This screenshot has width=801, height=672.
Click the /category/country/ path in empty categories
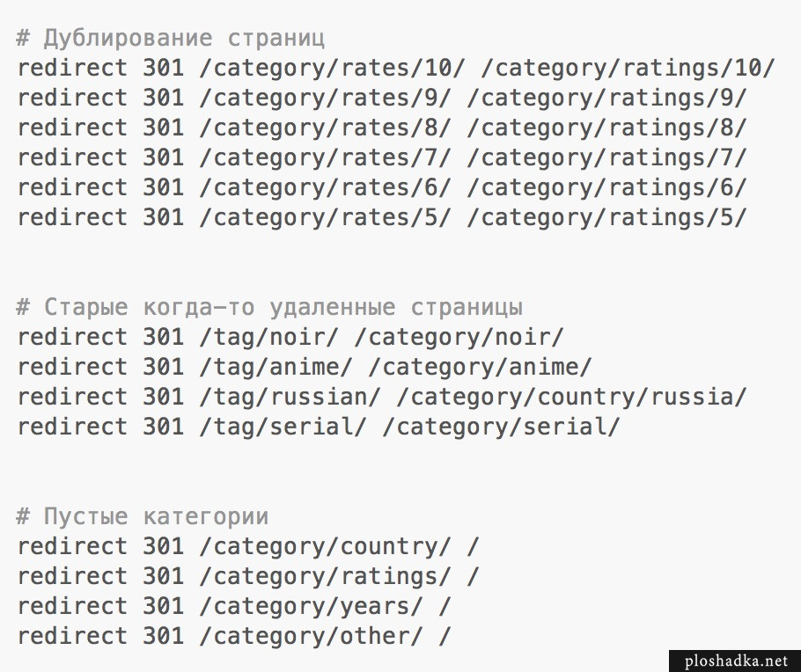[x=326, y=547]
